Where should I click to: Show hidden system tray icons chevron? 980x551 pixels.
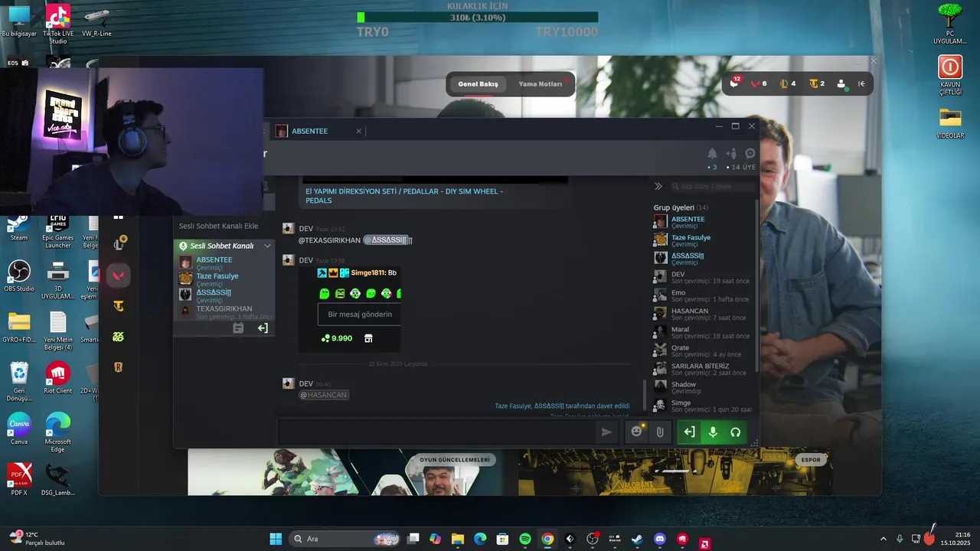883,539
